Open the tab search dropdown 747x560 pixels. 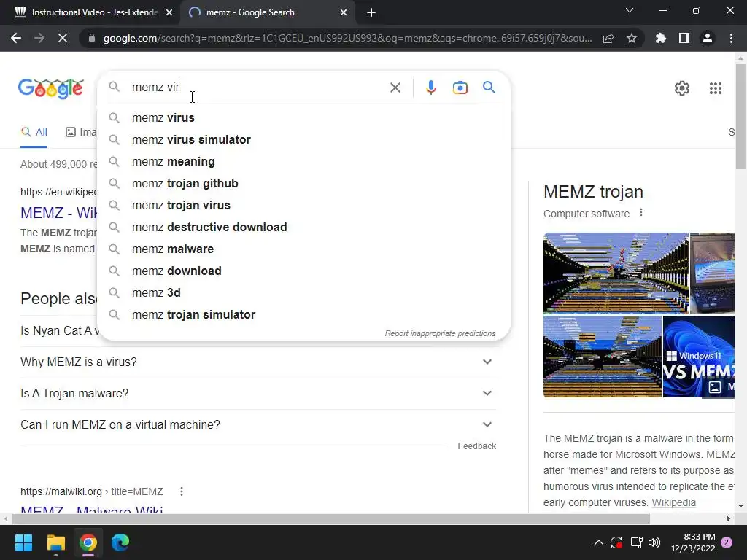click(x=630, y=10)
